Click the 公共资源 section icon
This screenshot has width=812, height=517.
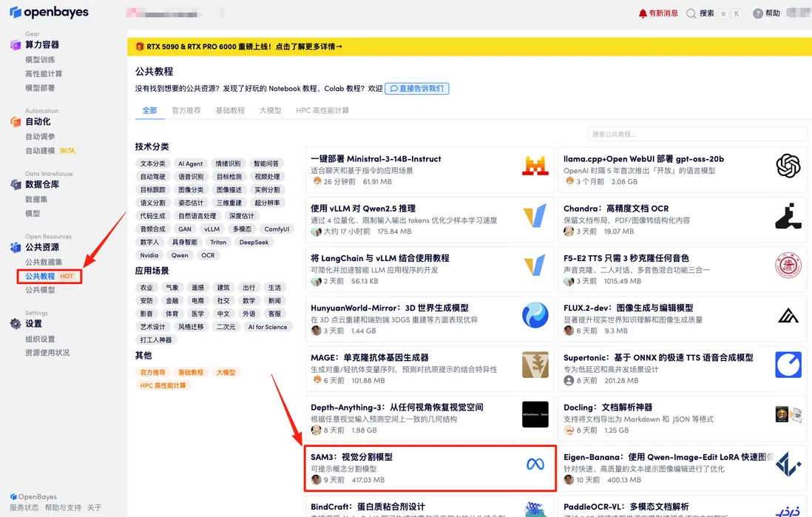click(16, 247)
